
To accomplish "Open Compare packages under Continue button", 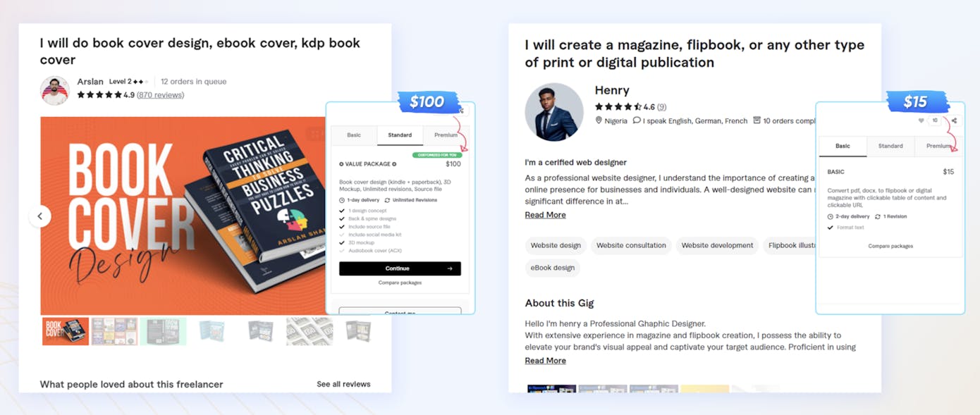I will [400, 283].
